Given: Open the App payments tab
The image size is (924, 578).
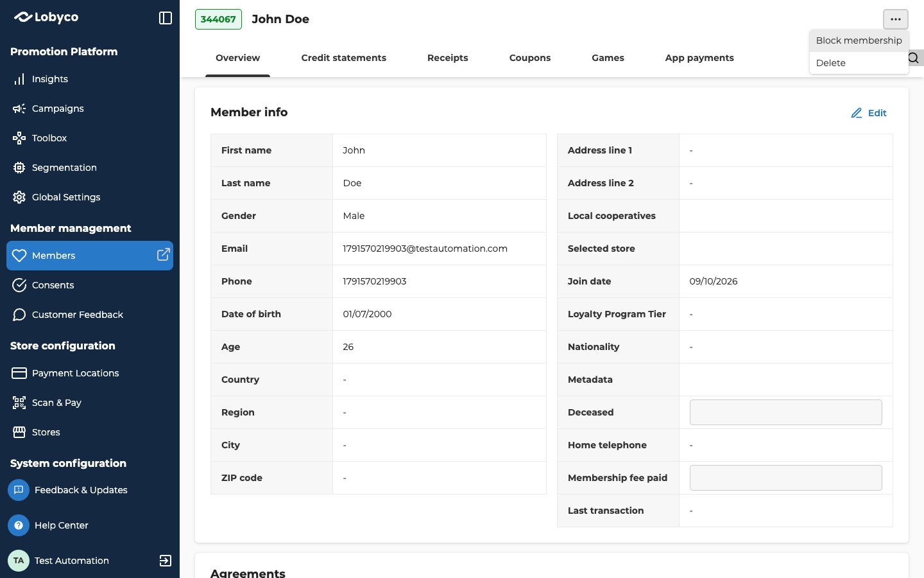Looking at the screenshot, I should point(699,58).
